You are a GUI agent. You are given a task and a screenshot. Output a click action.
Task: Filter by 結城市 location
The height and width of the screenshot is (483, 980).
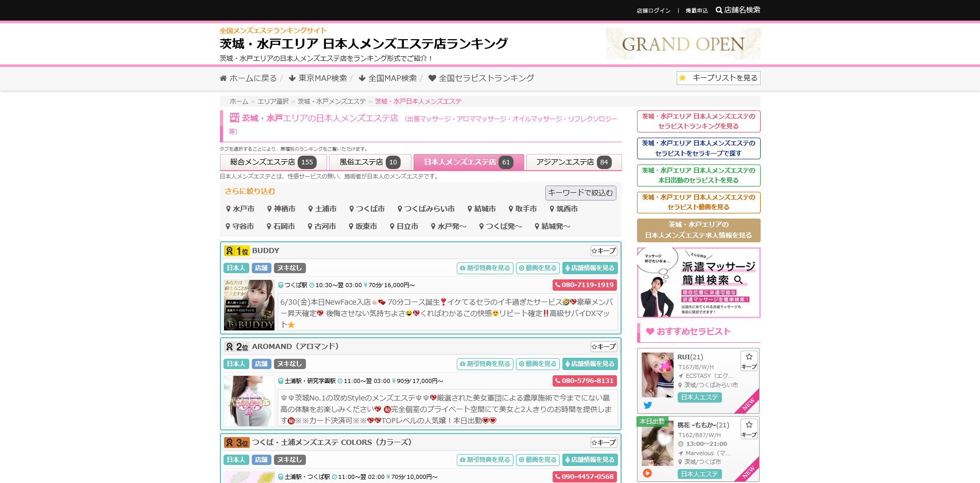482,209
